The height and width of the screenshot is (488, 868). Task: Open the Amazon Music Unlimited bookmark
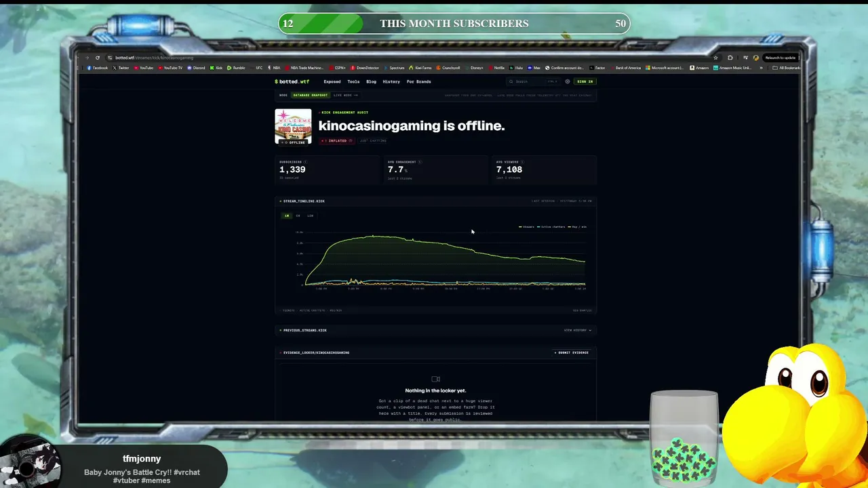click(x=733, y=68)
